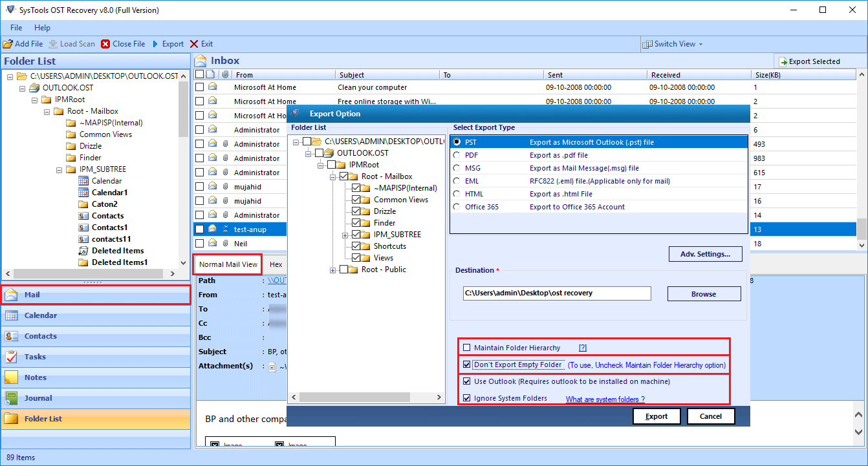Expand IPM_SUBTREE in export folder tree

pyautogui.click(x=345, y=235)
